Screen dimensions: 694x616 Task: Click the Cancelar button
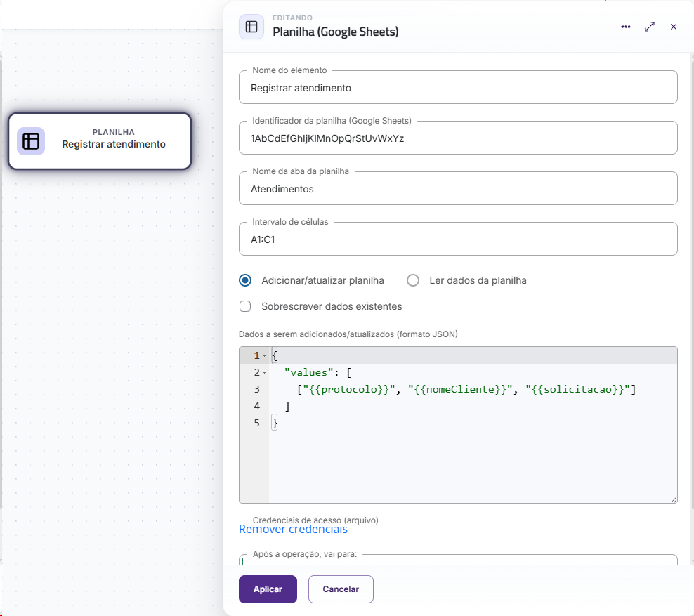(x=341, y=589)
